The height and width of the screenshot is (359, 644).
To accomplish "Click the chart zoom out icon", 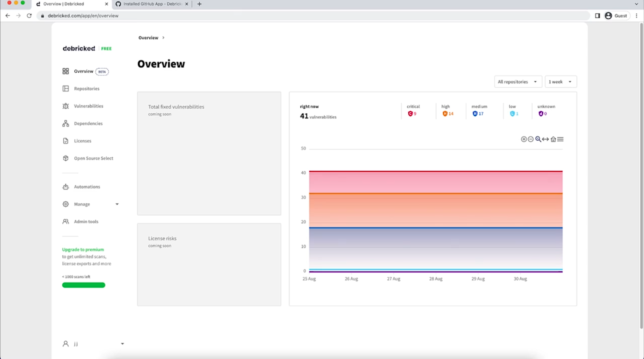I will click(531, 139).
